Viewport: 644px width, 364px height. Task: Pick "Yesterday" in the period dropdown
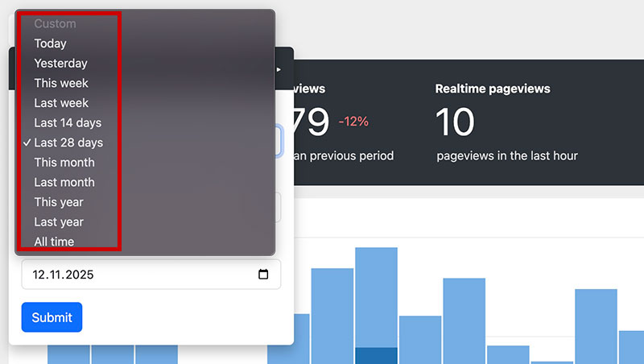click(x=60, y=63)
